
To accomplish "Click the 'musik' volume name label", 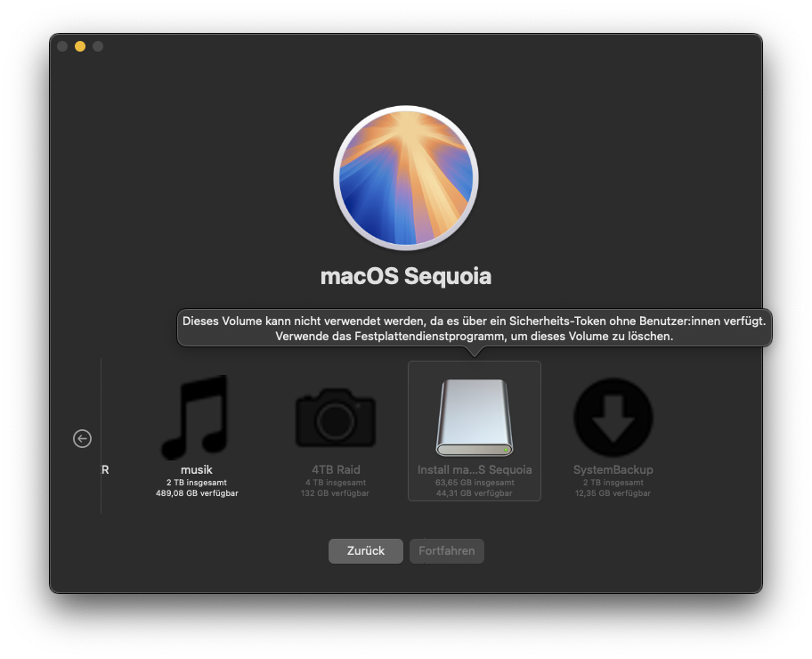I will coord(197,470).
